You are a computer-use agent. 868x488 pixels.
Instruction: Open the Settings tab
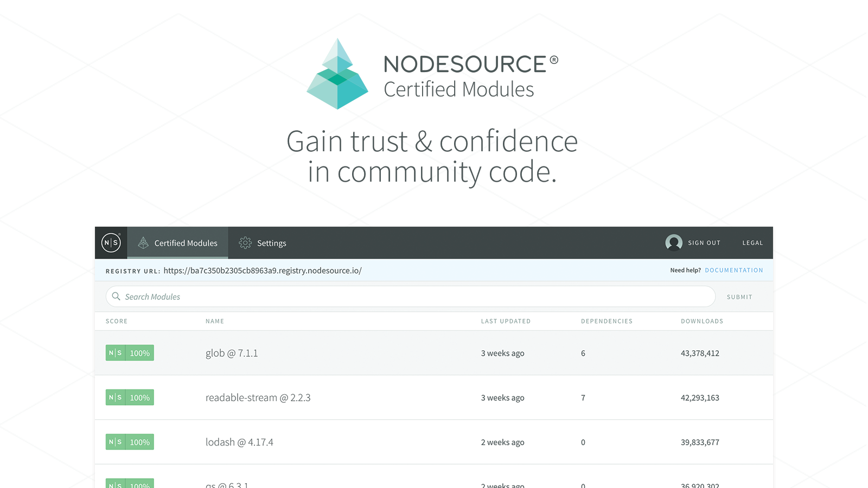263,243
